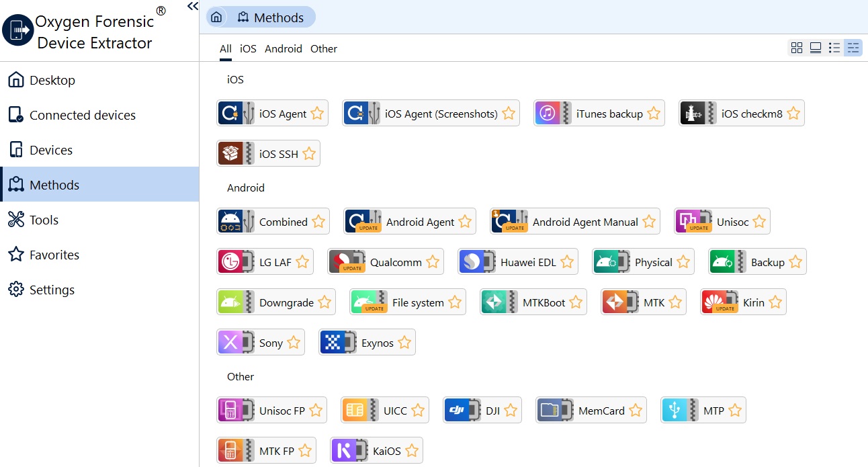
Task: Toggle favorite star for Exynos
Action: coord(404,343)
